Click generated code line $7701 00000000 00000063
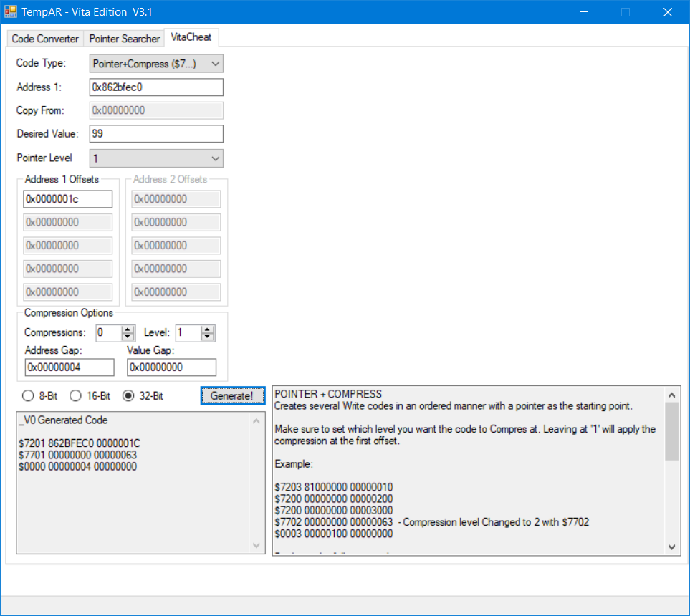 [x=78, y=455]
